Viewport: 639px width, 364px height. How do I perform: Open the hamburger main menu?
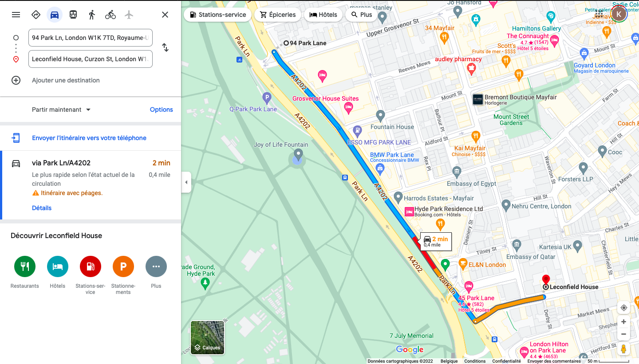click(x=16, y=15)
